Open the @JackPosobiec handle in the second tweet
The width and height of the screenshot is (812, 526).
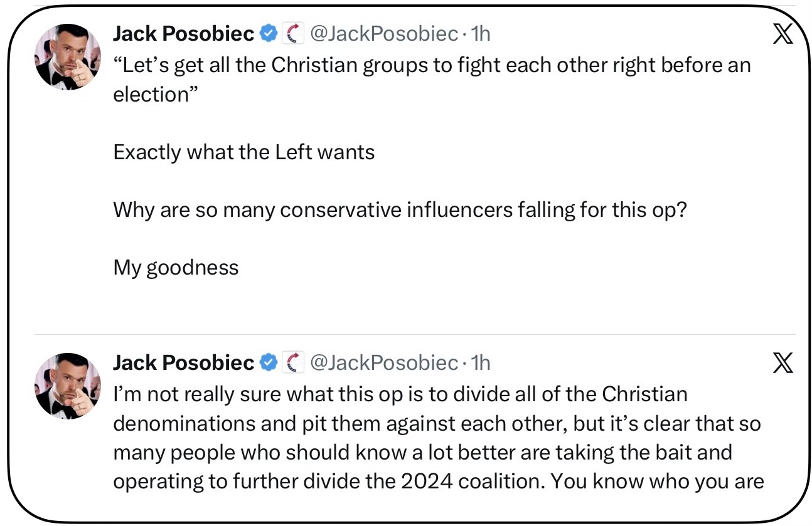tap(384, 362)
